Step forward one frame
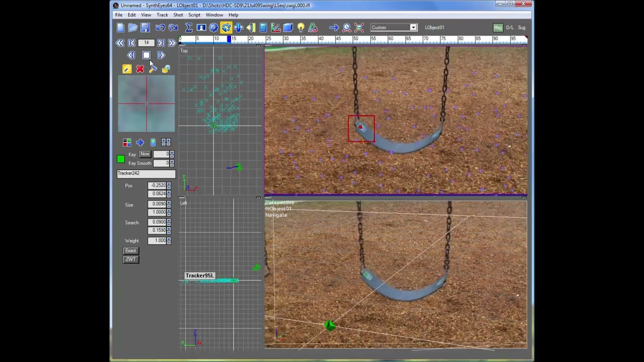This screenshot has width=644, height=362. coord(160,55)
